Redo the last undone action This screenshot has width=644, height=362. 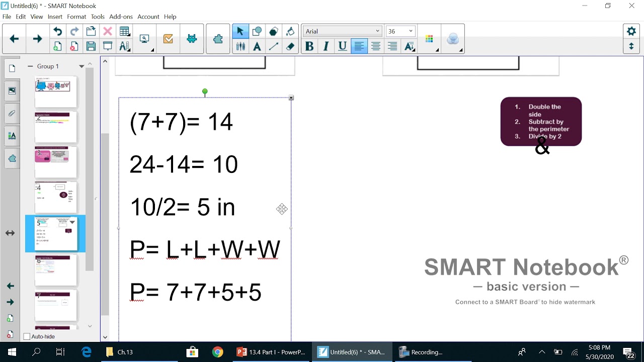click(x=74, y=32)
